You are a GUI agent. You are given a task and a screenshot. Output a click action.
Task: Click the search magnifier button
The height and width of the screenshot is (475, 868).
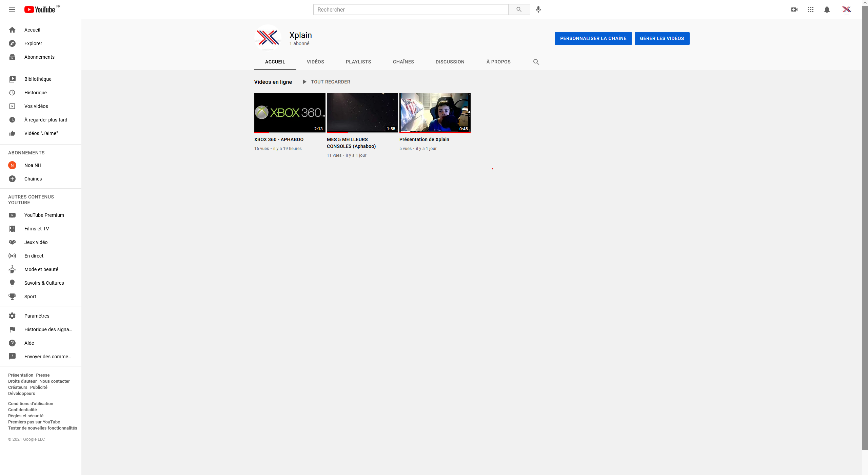click(519, 9)
